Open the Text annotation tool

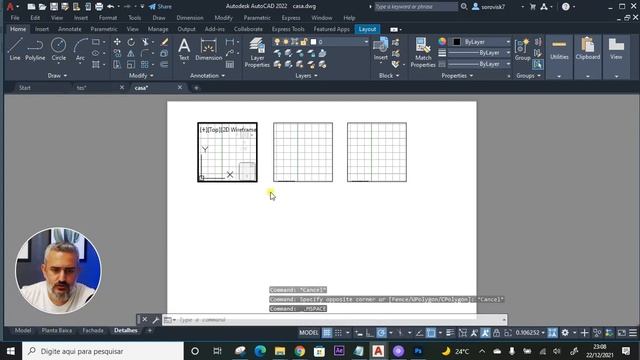pyautogui.click(x=184, y=49)
